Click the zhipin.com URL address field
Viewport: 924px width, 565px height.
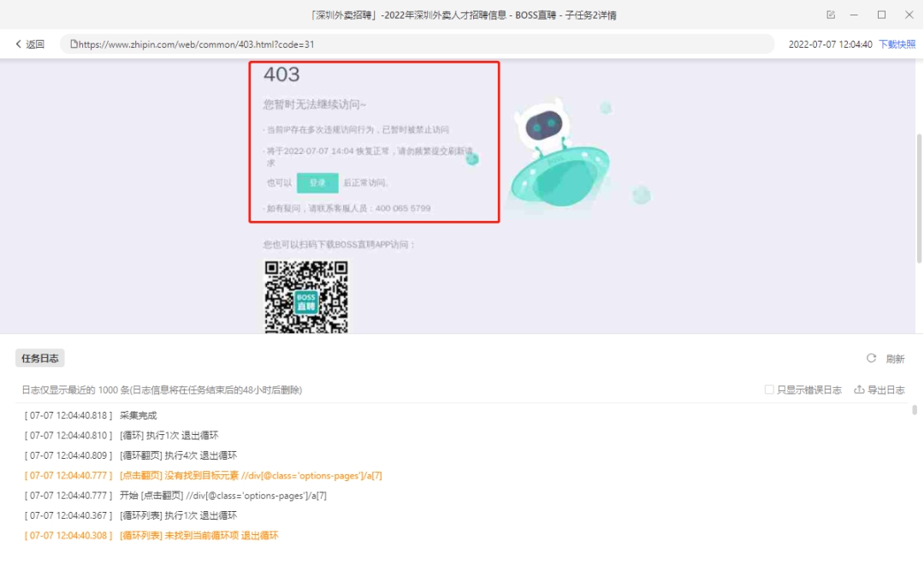(x=419, y=45)
